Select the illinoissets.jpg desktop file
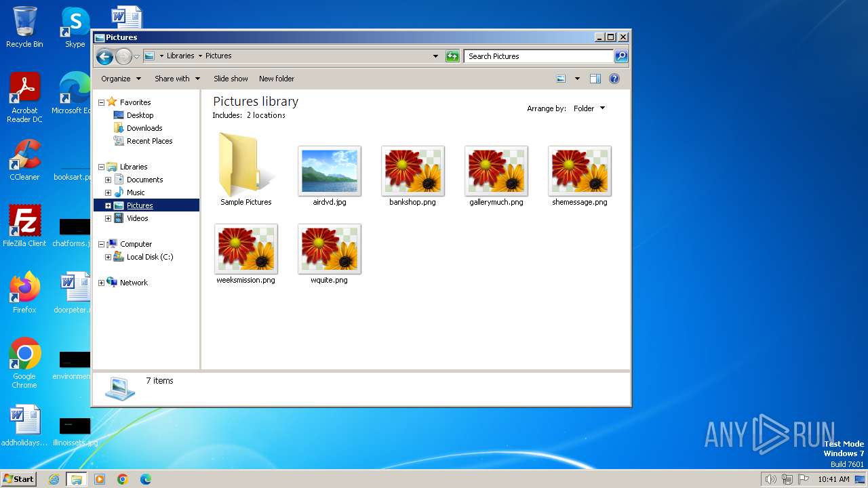868x488 pixels. (75, 431)
